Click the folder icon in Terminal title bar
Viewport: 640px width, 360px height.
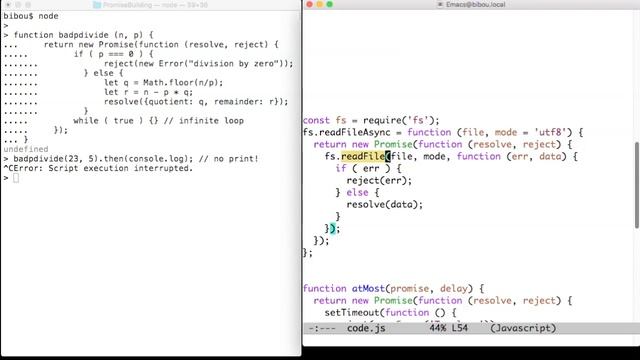97,5
